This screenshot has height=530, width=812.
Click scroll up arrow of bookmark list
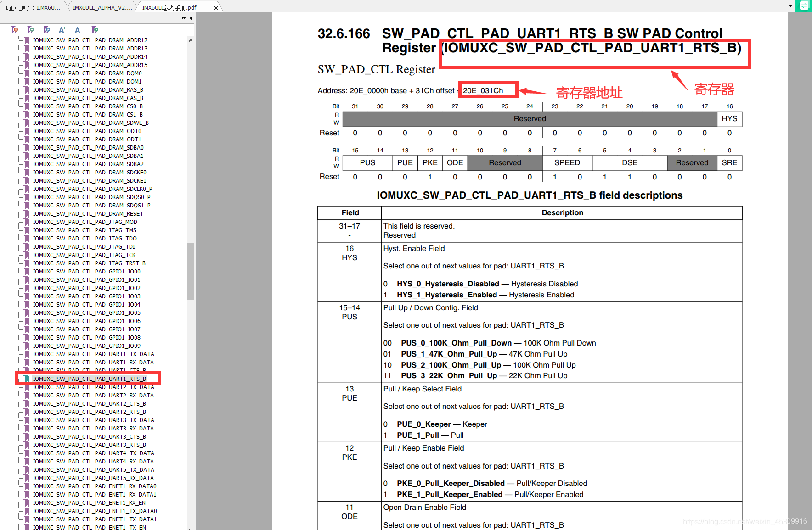click(191, 40)
